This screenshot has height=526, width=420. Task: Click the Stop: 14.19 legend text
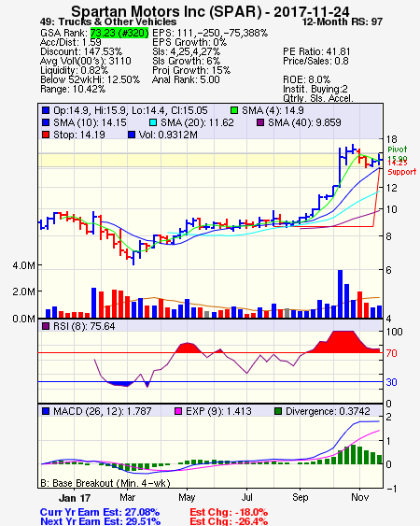(x=79, y=135)
